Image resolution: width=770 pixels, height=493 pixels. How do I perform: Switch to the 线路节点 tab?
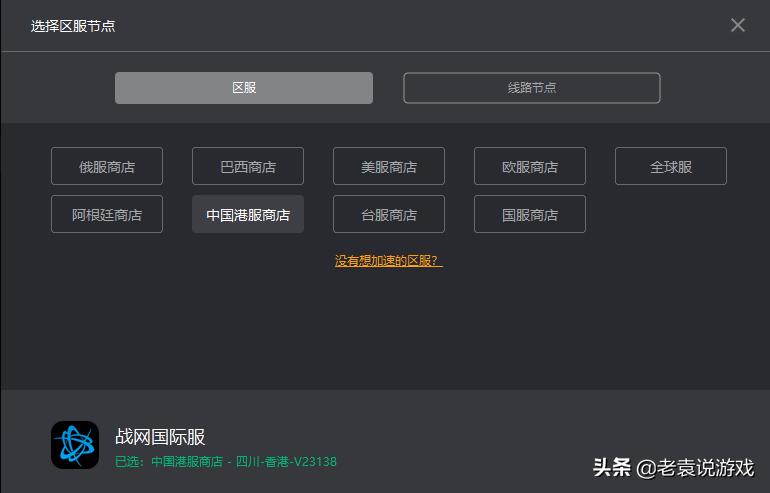(531, 88)
